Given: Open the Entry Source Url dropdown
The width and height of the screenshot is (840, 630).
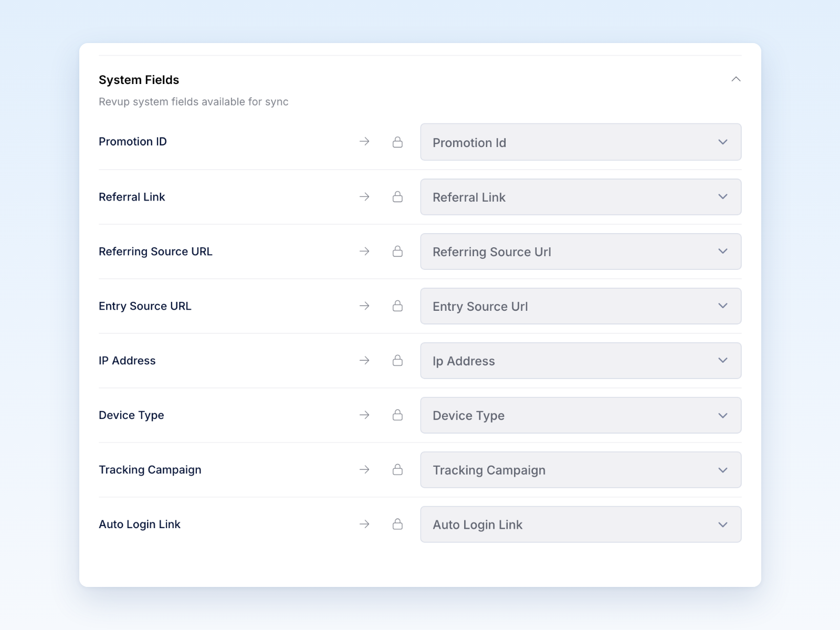Looking at the screenshot, I should 581,306.
